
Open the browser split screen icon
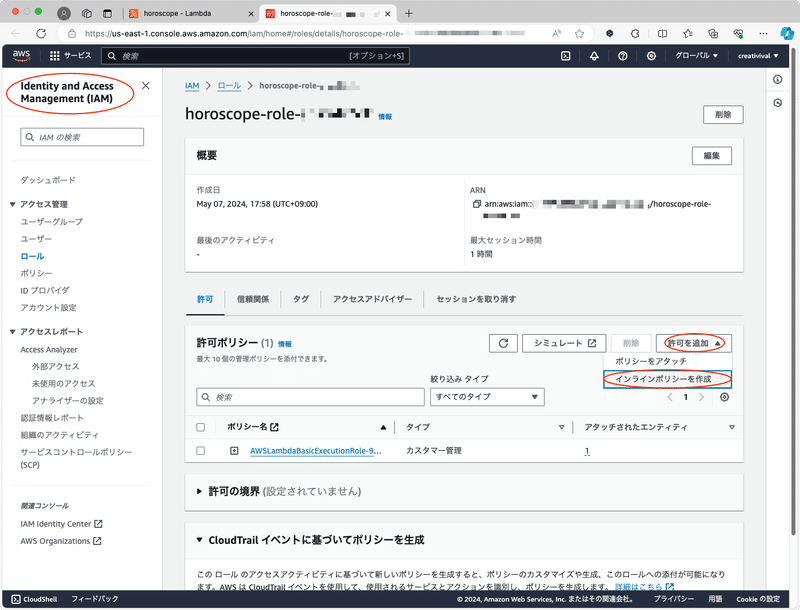(x=662, y=34)
